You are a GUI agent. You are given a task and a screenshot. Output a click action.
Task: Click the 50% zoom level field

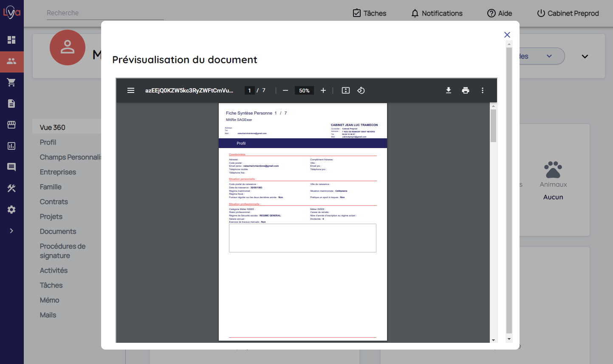pos(304,90)
